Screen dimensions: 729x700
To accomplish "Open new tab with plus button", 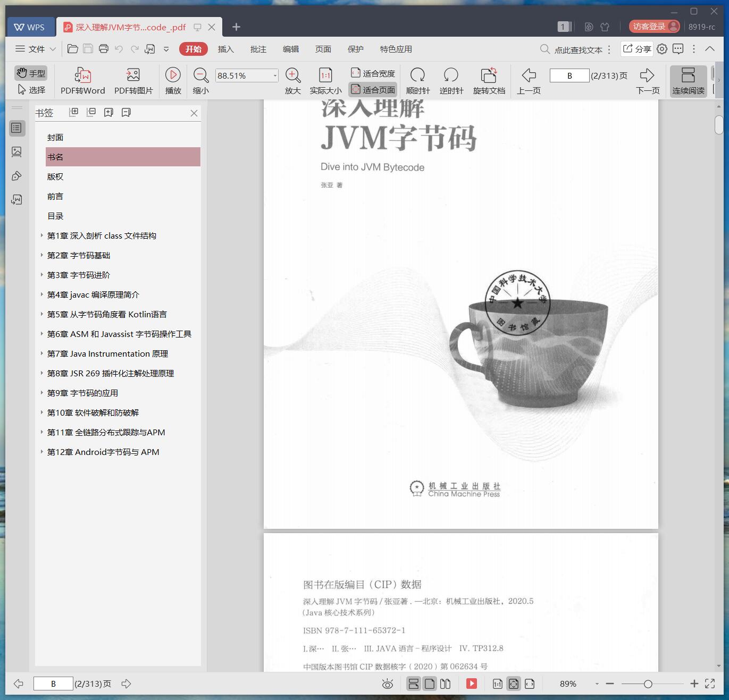I will [x=237, y=27].
